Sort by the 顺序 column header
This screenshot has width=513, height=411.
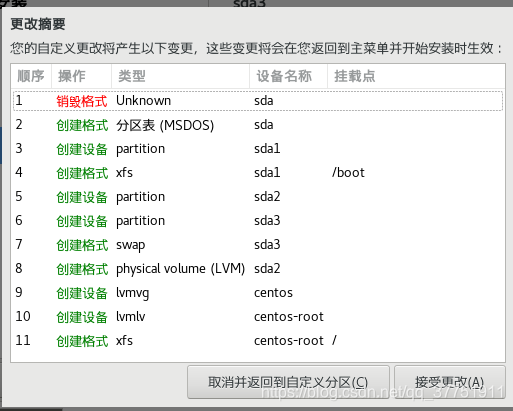31,76
